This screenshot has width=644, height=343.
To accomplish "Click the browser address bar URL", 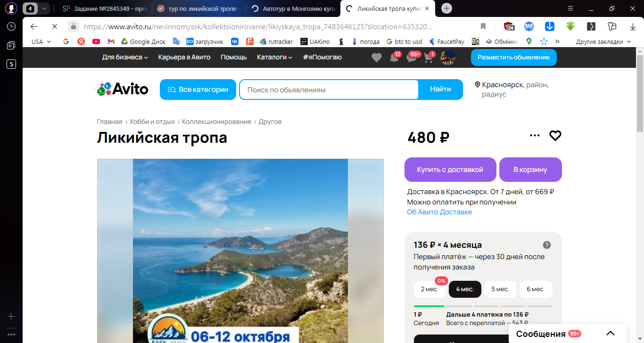I will (x=258, y=27).
